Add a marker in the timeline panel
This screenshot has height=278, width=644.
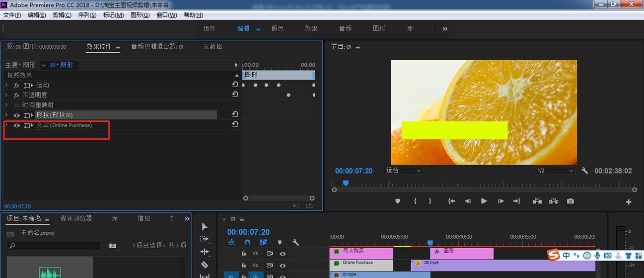[280, 243]
